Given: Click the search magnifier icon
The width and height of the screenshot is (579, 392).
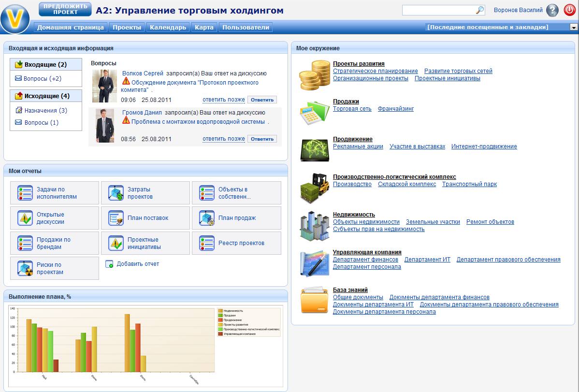Looking at the screenshot, I should (x=479, y=10).
